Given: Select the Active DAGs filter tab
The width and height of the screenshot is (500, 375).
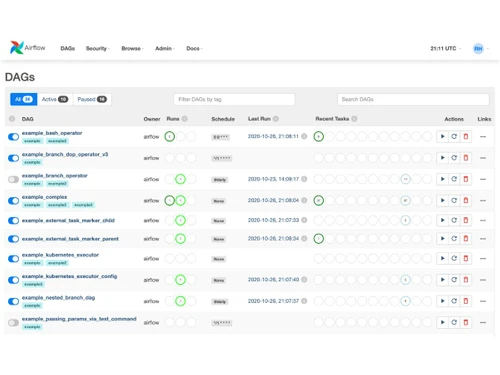Looking at the screenshot, I should [x=55, y=99].
